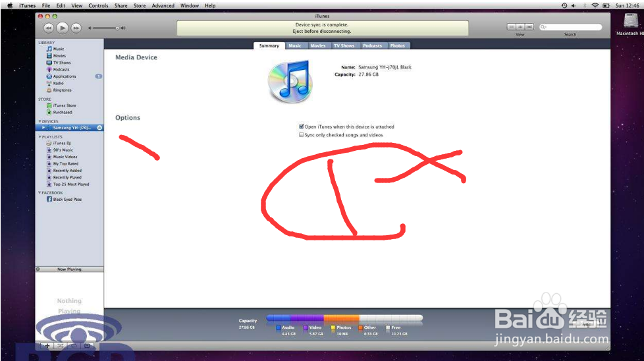Collapse the DEVICES section
This screenshot has height=361, width=644.
(40, 122)
